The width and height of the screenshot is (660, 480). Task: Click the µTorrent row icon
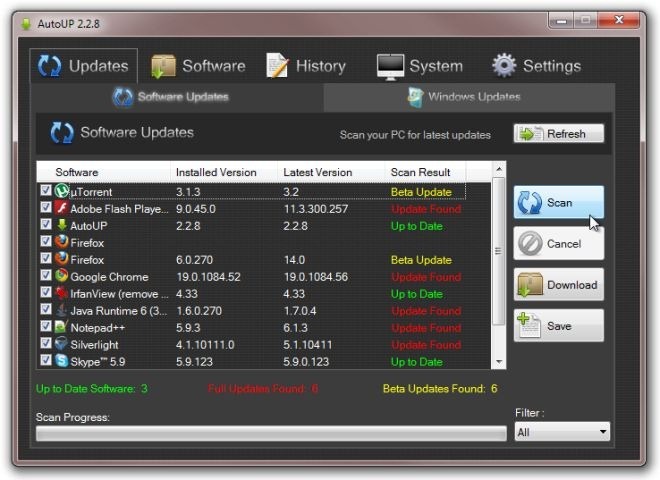pos(62,191)
